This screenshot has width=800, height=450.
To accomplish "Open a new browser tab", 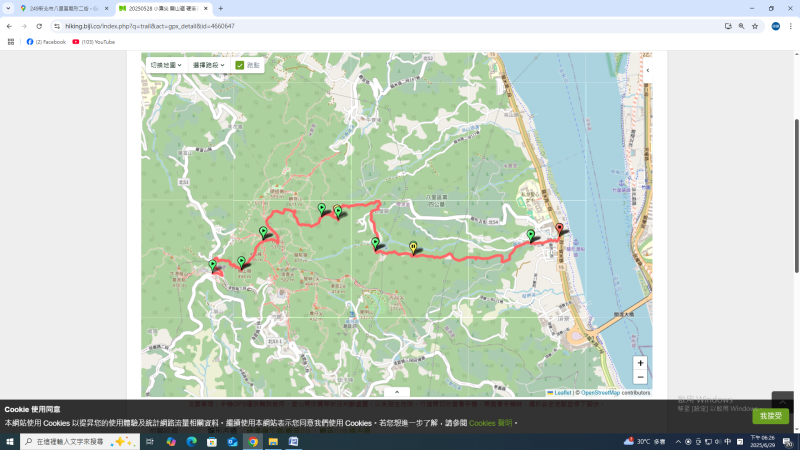I will click(221, 8).
